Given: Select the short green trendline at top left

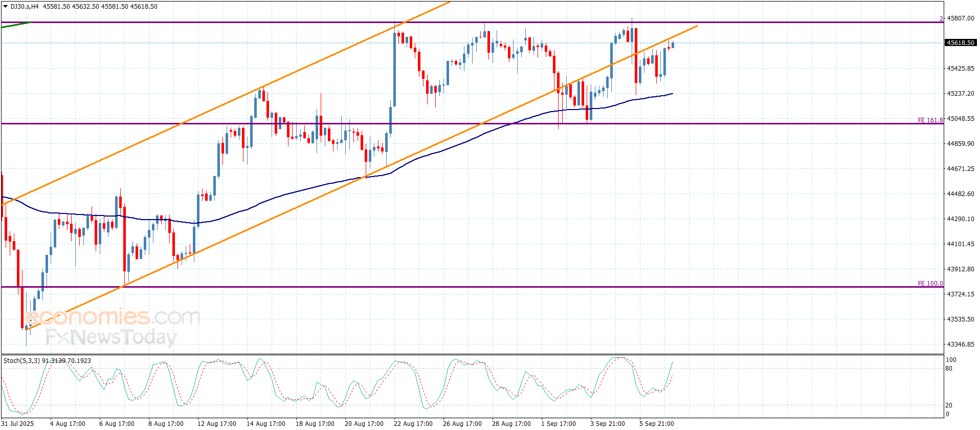Looking at the screenshot, I should pyautogui.click(x=15, y=25).
